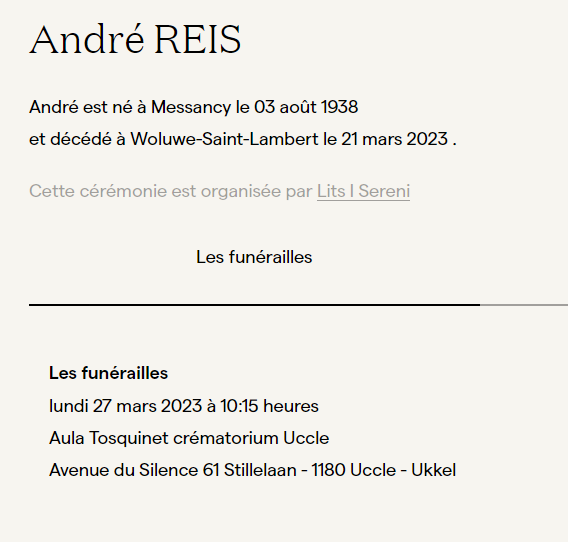Click the birth date 03 août 1938
This screenshot has height=542, width=568.
306,107
